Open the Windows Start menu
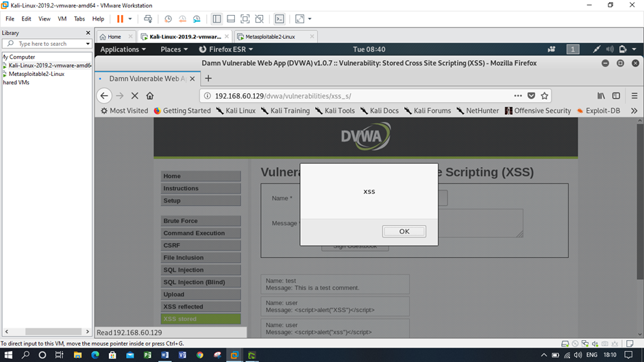The image size is (644, 362). click(8, 355)
